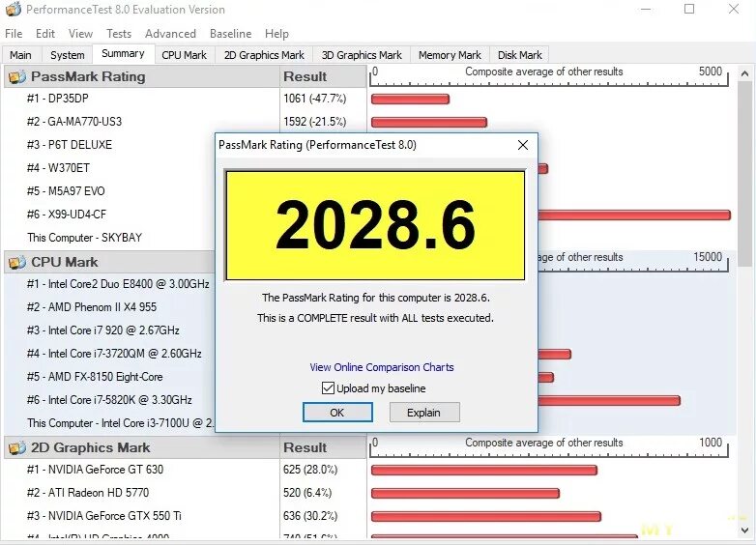The width and height of the screenshot is (756, 545).
Task: Click the 1592 (-21.5%) result value
Action: [x=315, y=122]
